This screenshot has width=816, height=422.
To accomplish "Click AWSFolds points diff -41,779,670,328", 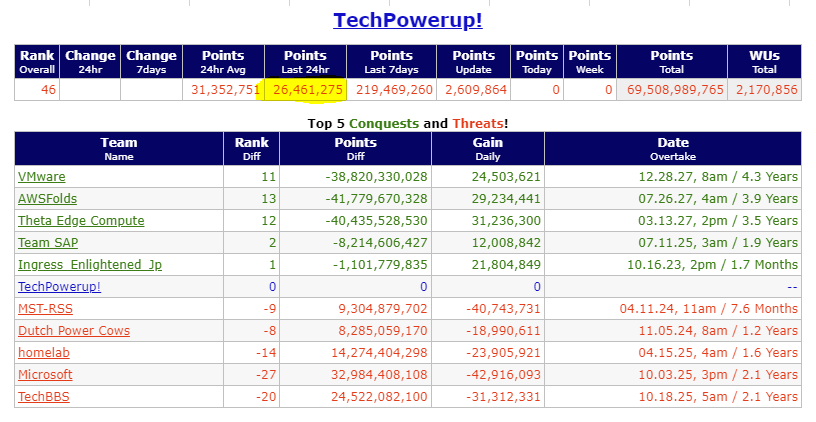I will 376,199.
